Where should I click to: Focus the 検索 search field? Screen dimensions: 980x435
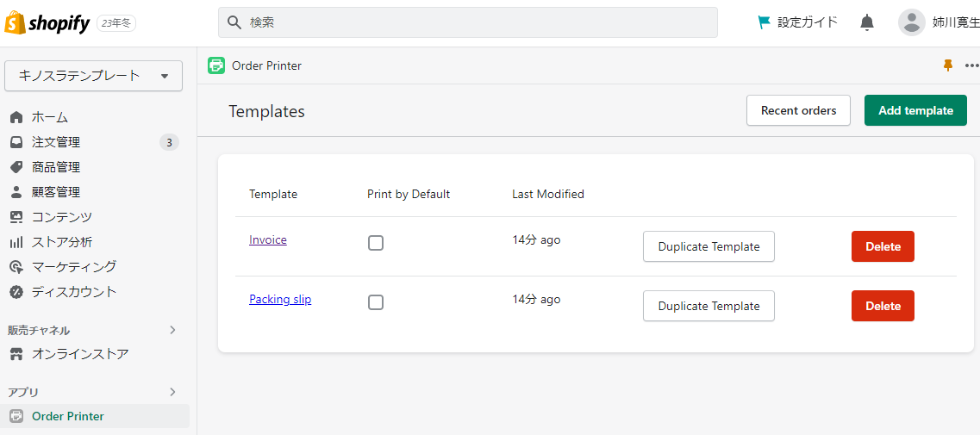[x=467, y=22]
